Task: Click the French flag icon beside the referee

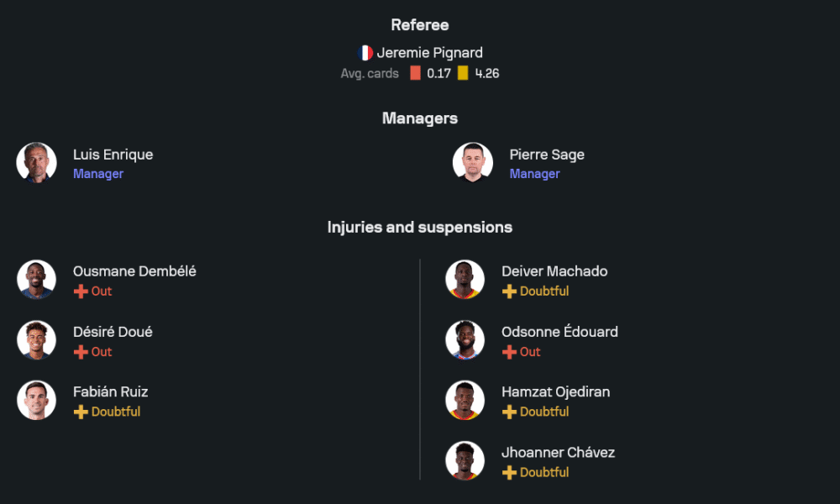Action: coord(365,53)
